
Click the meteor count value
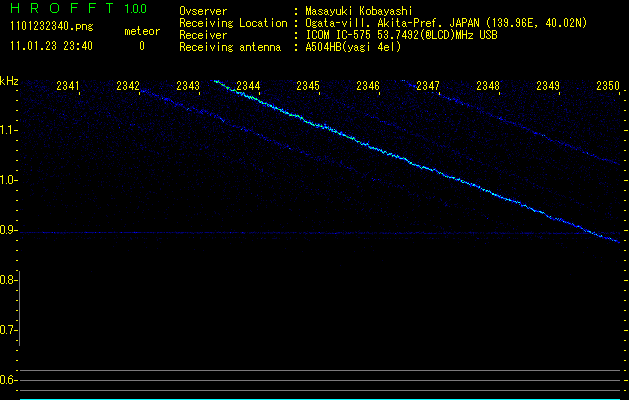pyautogui.click(x=142, y=46)
